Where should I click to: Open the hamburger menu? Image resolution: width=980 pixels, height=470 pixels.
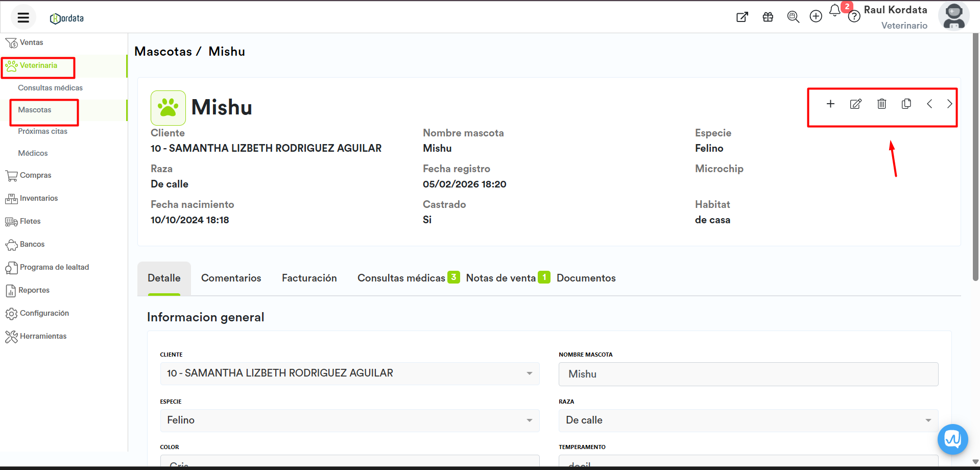[23, 18]
